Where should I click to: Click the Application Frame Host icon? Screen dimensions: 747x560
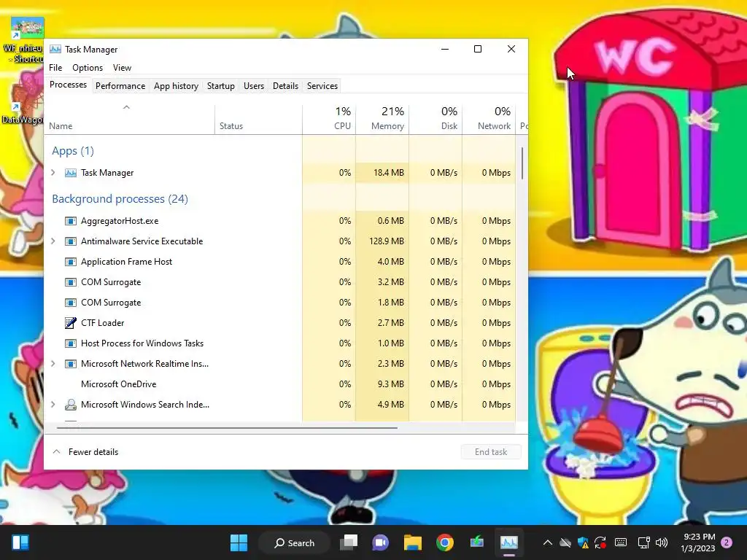coord(71,262)
